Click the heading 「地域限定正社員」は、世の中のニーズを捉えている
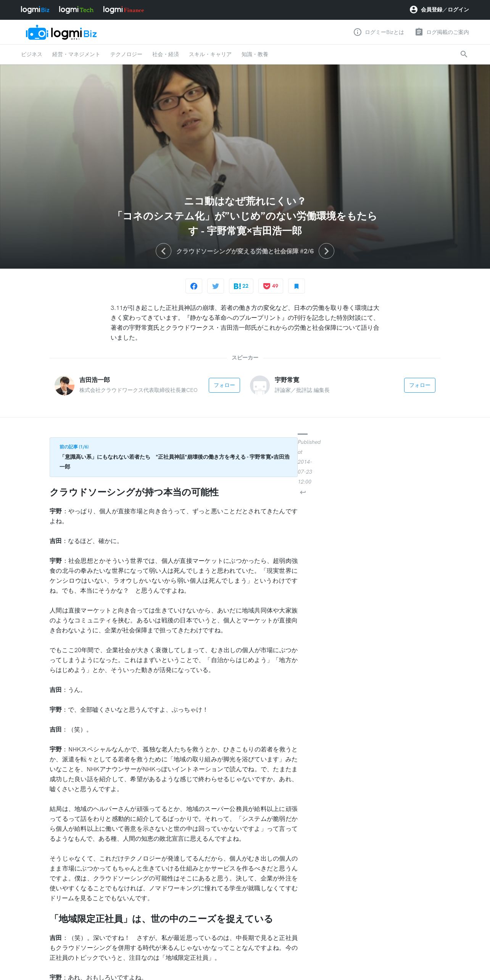 coord(161,919)
